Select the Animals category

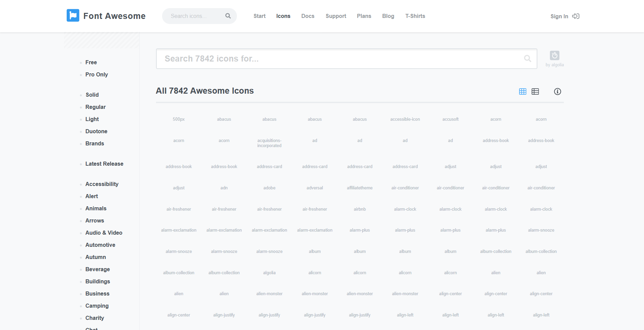click(x=96, y=208)
